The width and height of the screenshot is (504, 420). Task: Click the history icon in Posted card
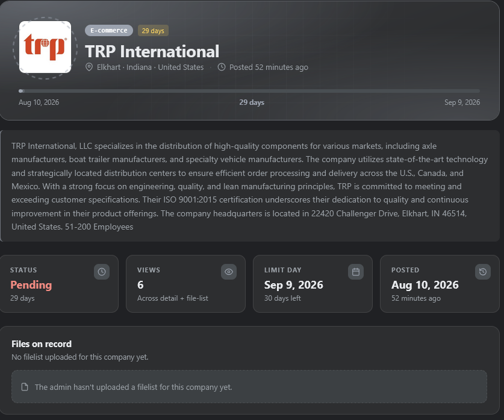tap(482, 272)
